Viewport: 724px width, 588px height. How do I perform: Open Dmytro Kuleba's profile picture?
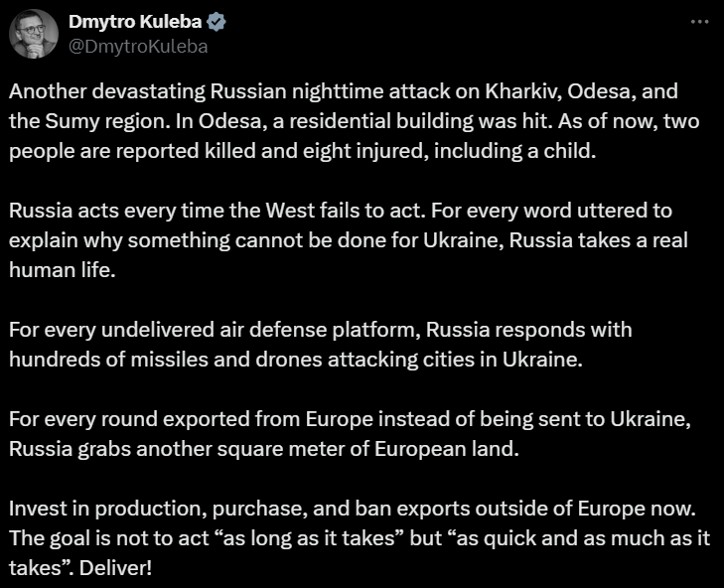pos(34,34)
